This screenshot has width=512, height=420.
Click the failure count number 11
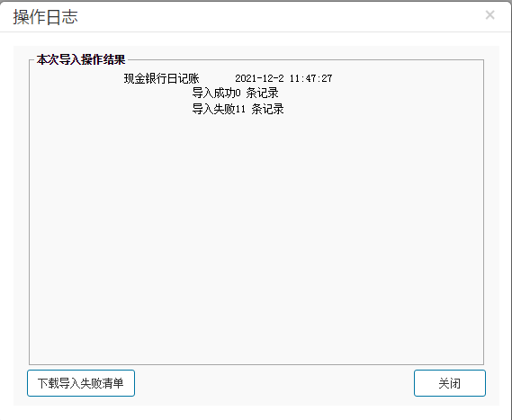pos(240,109)
